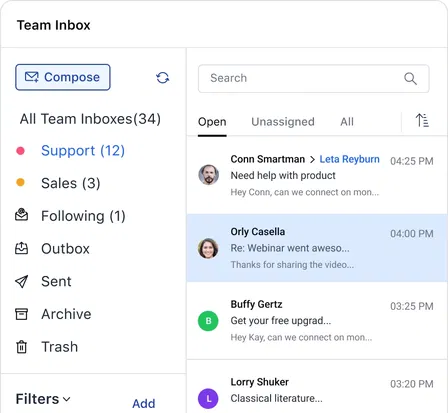
Task: Open the Archive folder
Action: point(66,314)
